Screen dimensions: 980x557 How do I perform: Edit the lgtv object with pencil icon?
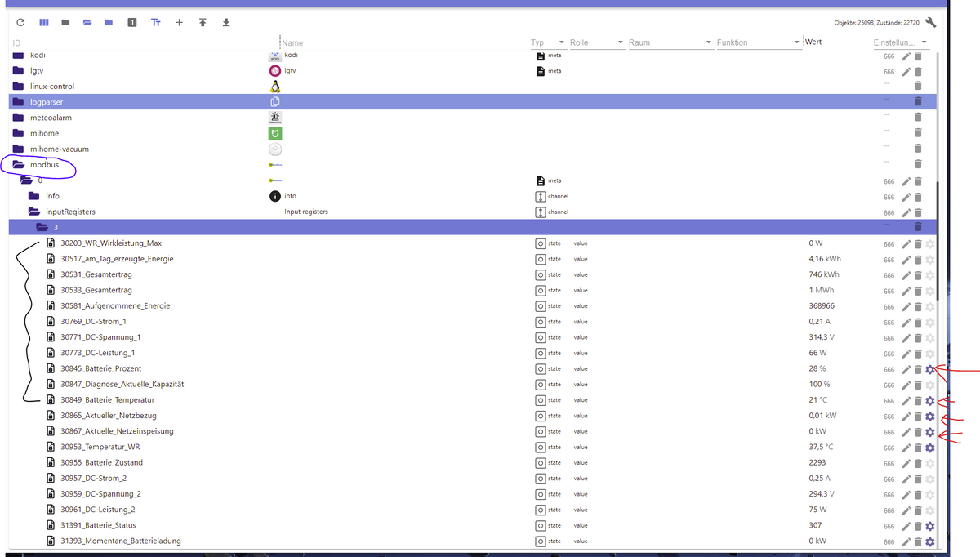[x=906, y=71]
